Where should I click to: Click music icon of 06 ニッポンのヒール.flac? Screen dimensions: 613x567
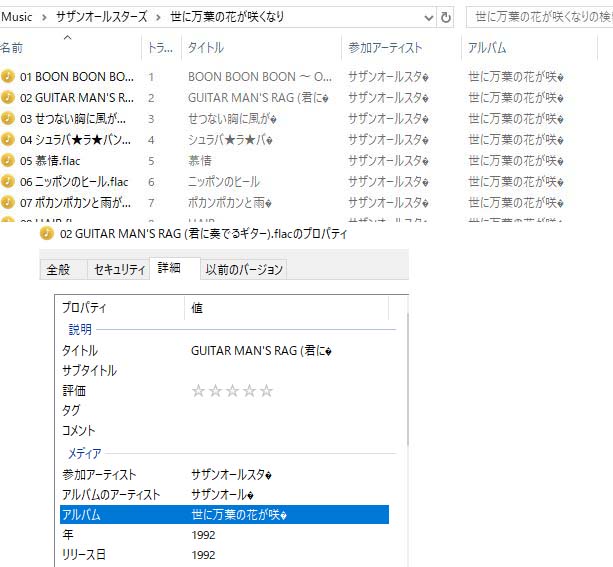click(7, 181)
